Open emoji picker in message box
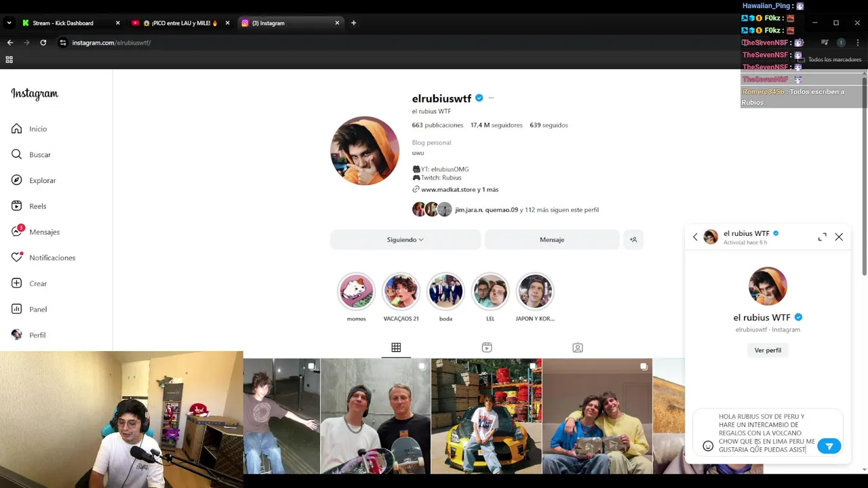 [x=708, y=446]
